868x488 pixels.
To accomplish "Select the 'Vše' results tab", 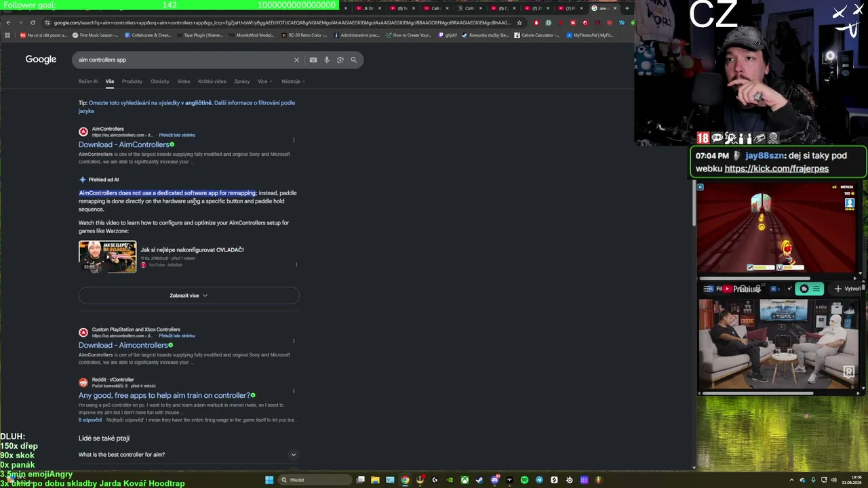I will pyautogui.click(x=110, y=81).
